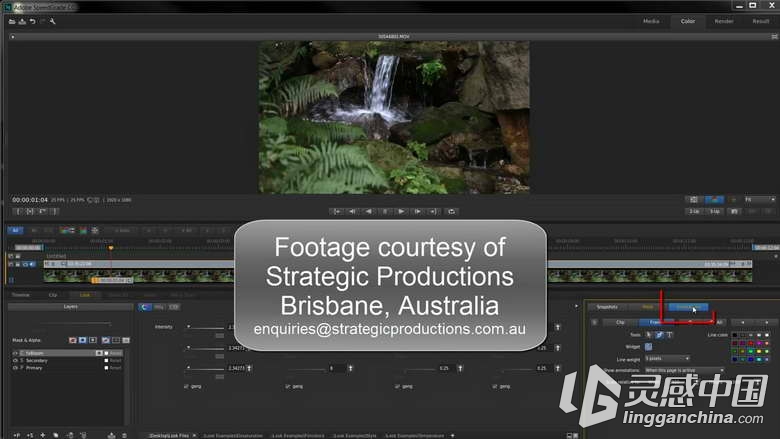The height and width of the screenshot is (439, 780).
Task: Click the first Mask & Alpha icon
Action: coord(73,340)
